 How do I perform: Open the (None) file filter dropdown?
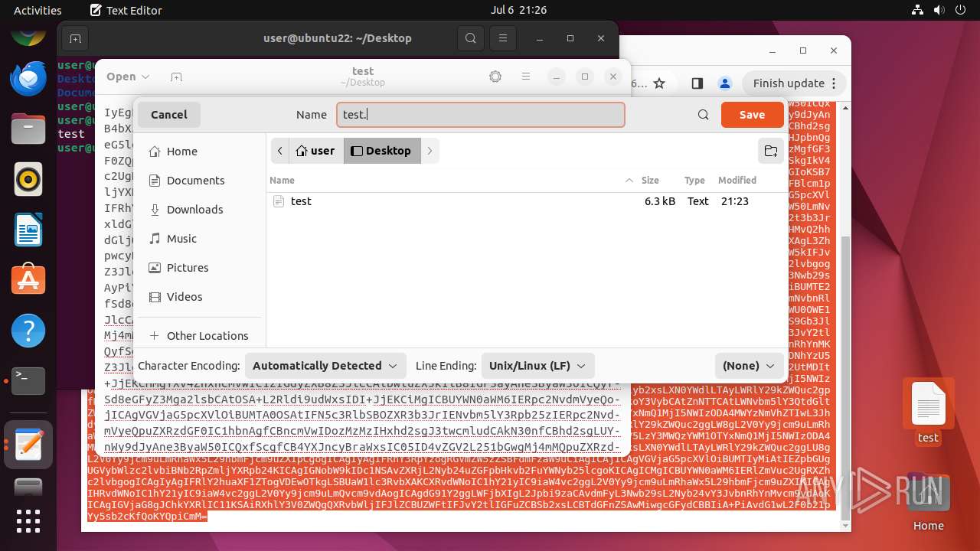[x=749, y=366]
